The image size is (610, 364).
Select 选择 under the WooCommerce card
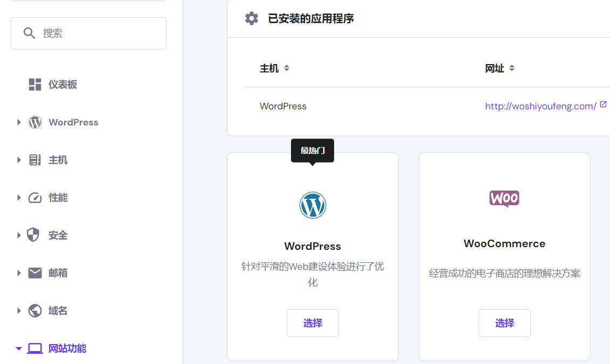pyautogui.click(x=504, y=323)
